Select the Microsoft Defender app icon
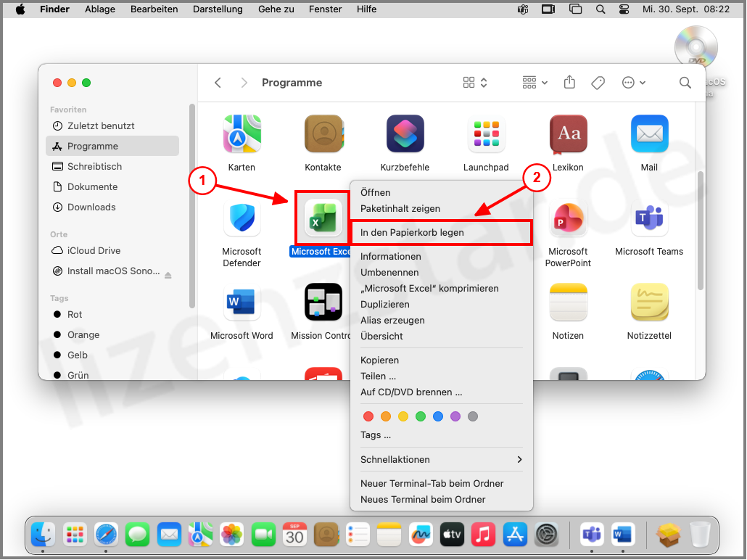Image resolution: width=747 pixels, height=560 pixels. 242,218
